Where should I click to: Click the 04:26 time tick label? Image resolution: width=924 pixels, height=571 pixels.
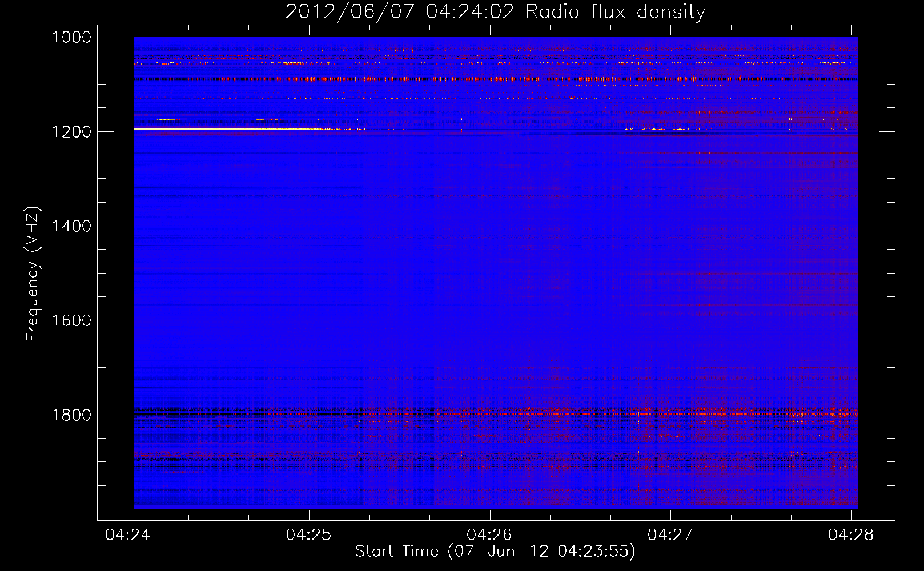pyautogui.click(x=489, y=535)
